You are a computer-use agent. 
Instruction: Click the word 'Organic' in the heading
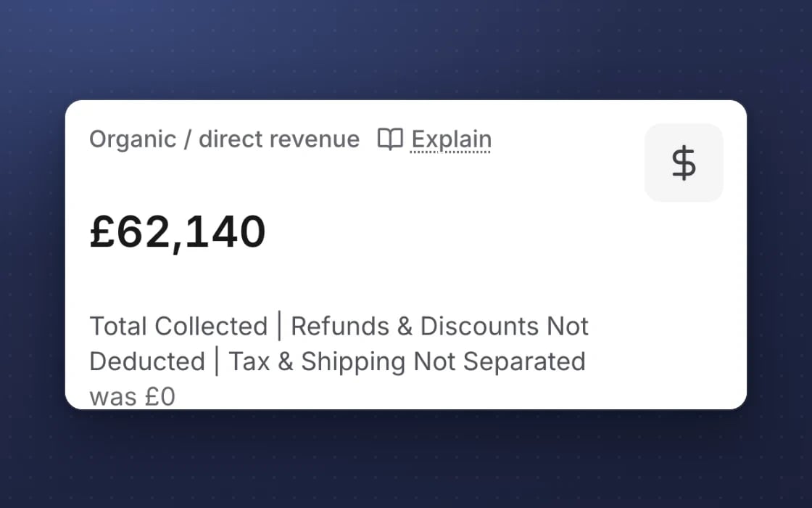(x=133, y=140)
